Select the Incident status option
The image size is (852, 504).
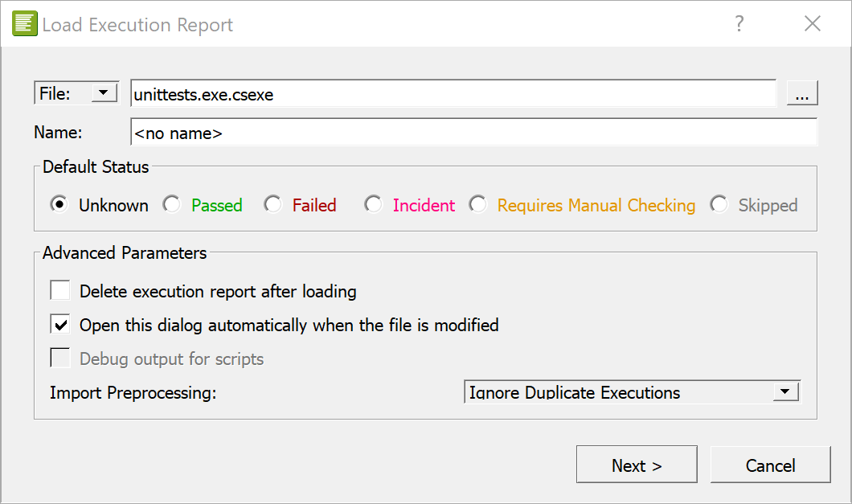click(373, 205)
